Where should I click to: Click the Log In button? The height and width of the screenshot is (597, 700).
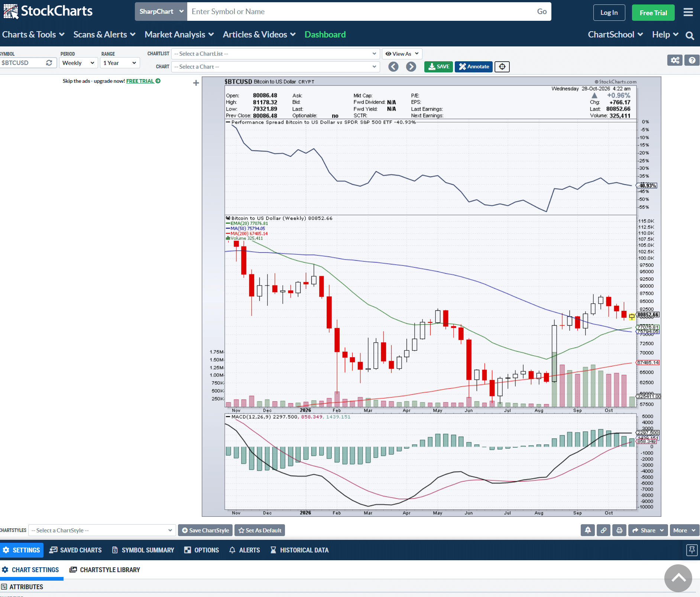(x=609, y=13)
